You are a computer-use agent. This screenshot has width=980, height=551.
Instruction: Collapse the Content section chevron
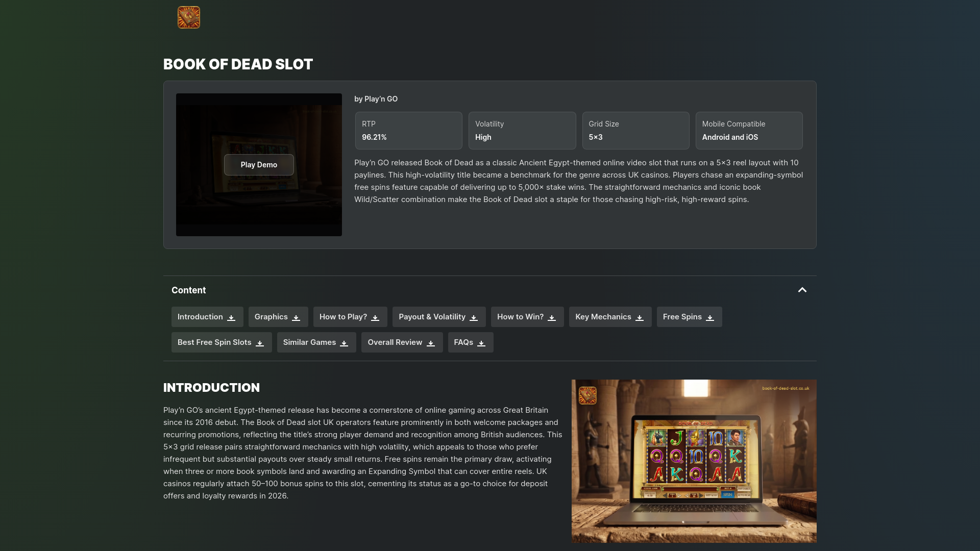(x=802, y=290)
